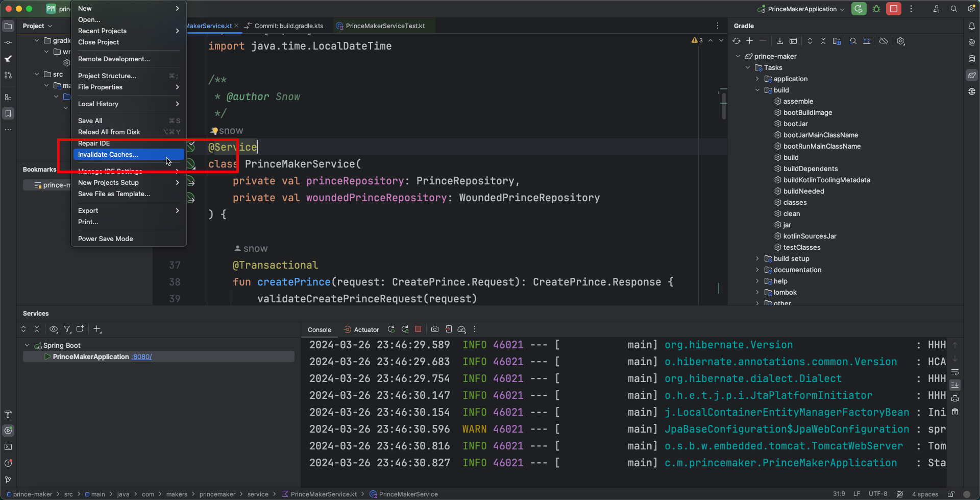Open the Gradle build tool settings gear
Screen dimensions: 980x500
tap(901, 41)
